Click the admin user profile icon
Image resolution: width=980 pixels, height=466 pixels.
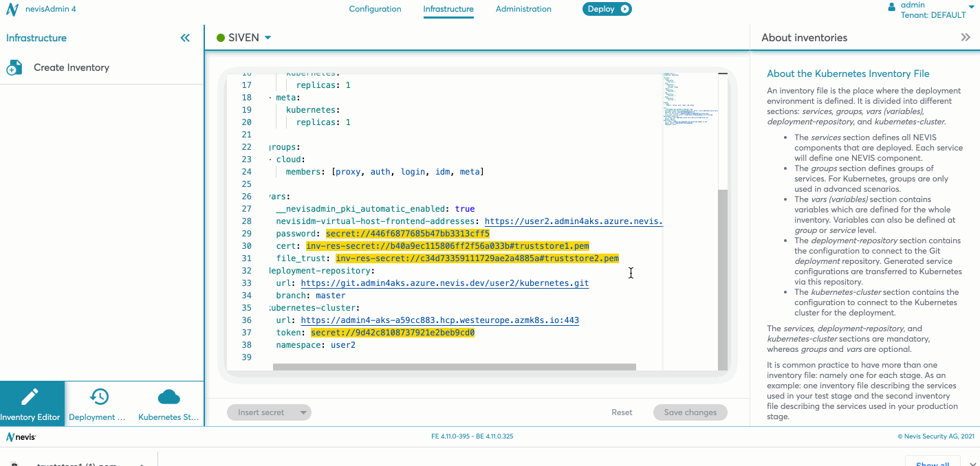pyautogui.click(x=892, y=6)
